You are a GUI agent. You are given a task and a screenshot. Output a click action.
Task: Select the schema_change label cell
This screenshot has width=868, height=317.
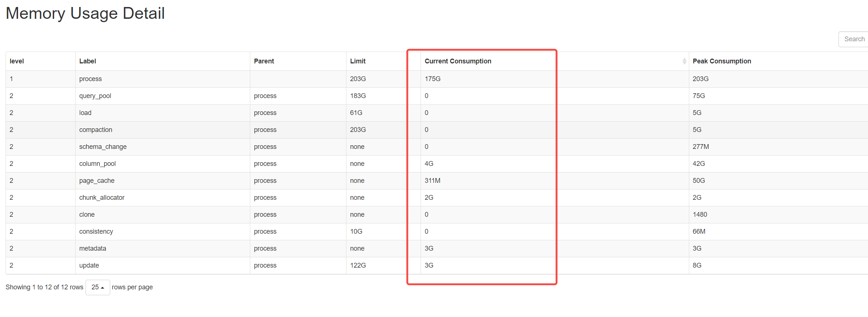tap(103, 147)
